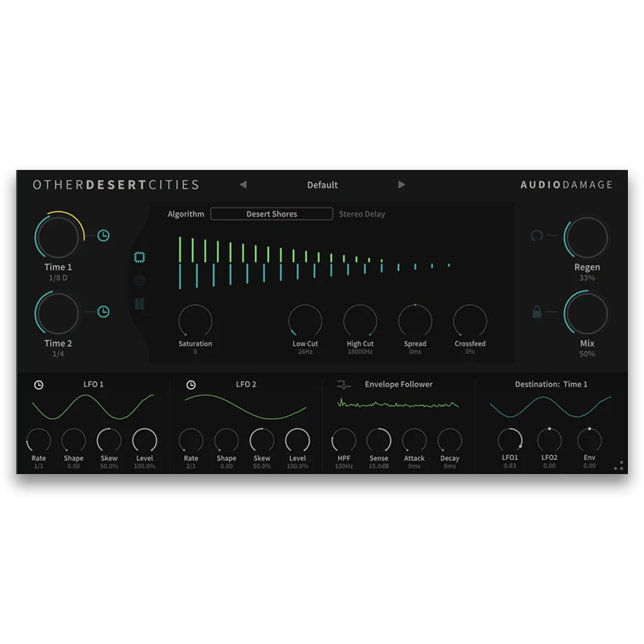
Task: Click the Saturation knob
Action: (195, 321)
